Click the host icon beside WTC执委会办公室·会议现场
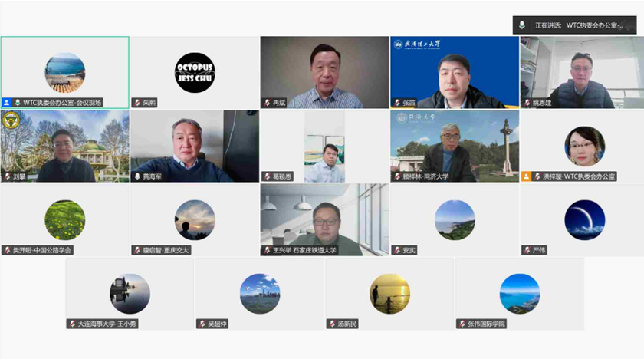 tap(7, 103)
